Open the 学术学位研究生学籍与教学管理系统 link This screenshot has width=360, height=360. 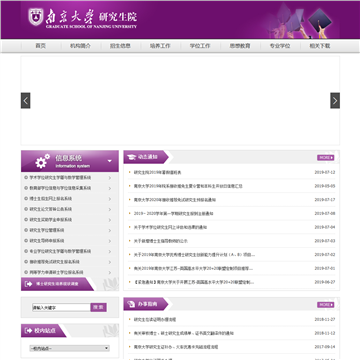[60, 178]
